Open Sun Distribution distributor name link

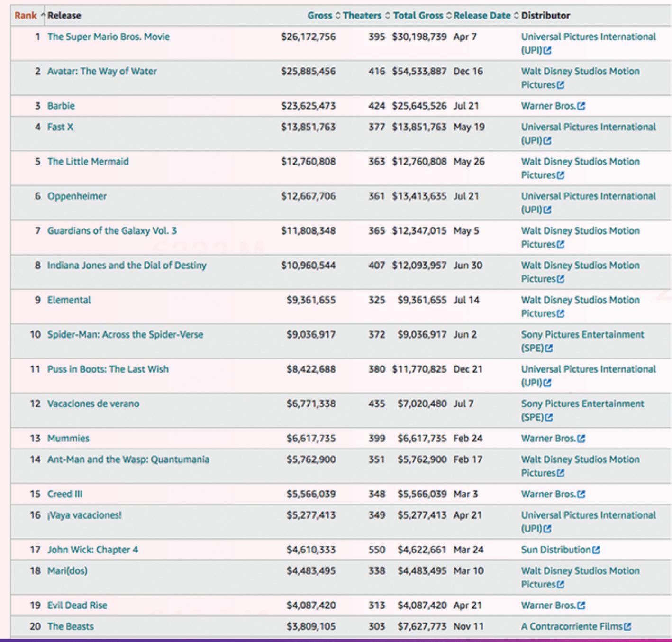tap(556, 550)
